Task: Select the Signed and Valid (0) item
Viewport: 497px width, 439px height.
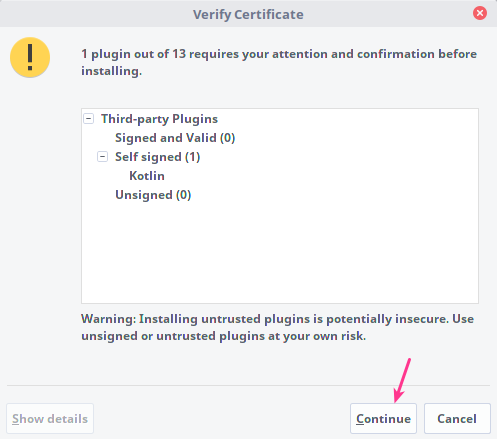Action: click(175, 138)
